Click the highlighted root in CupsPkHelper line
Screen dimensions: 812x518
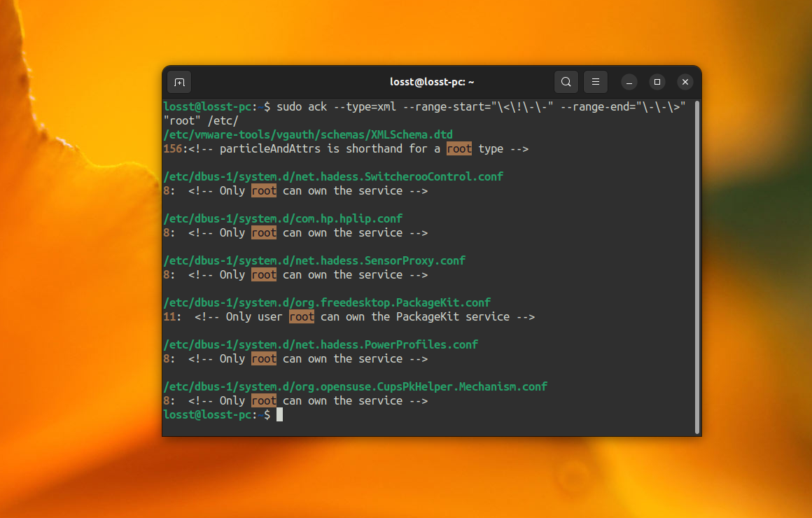[263, 400]
